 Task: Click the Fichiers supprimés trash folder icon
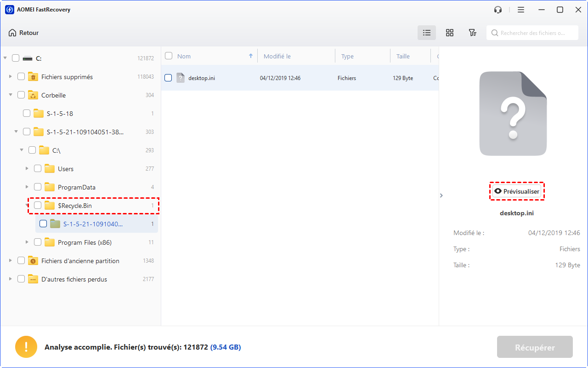[33, 76]
